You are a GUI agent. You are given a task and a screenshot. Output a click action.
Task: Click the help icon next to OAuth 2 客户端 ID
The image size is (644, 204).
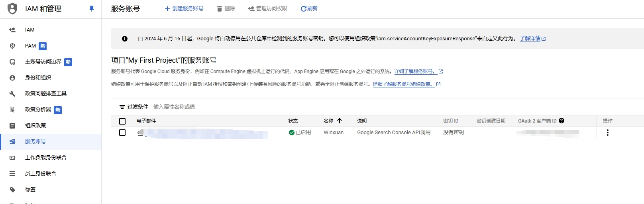pos(562,121)
